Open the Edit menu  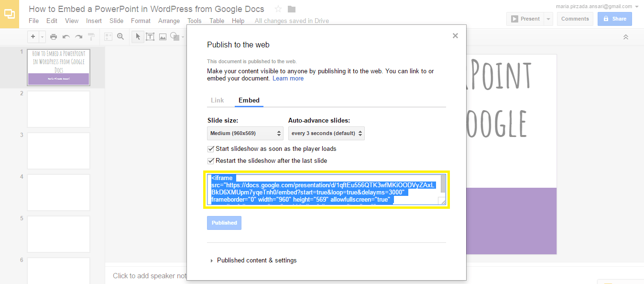(x=52, y=21)
